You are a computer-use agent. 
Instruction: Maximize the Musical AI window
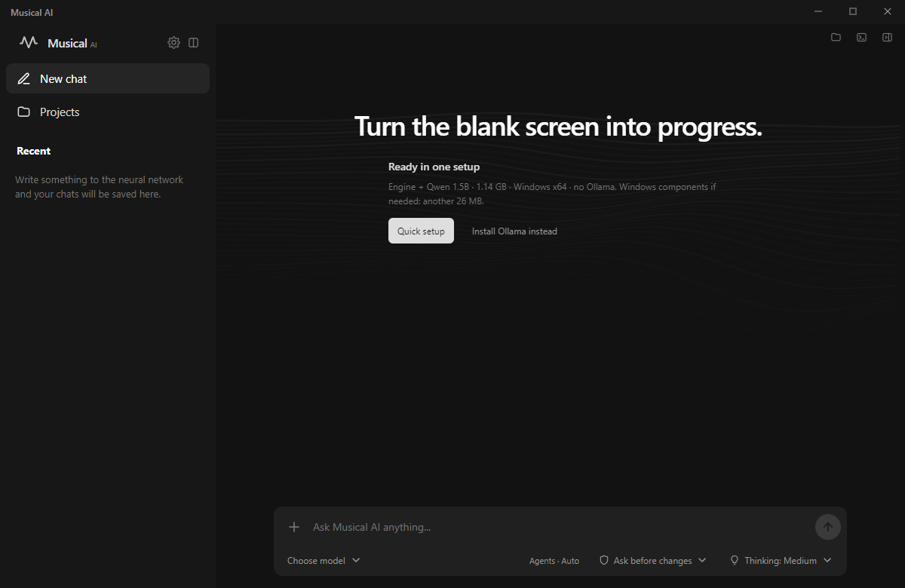pos(853,11)
